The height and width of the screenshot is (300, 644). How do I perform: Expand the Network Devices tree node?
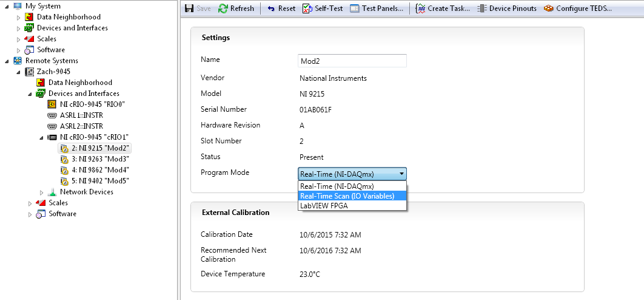click(42, 193)
